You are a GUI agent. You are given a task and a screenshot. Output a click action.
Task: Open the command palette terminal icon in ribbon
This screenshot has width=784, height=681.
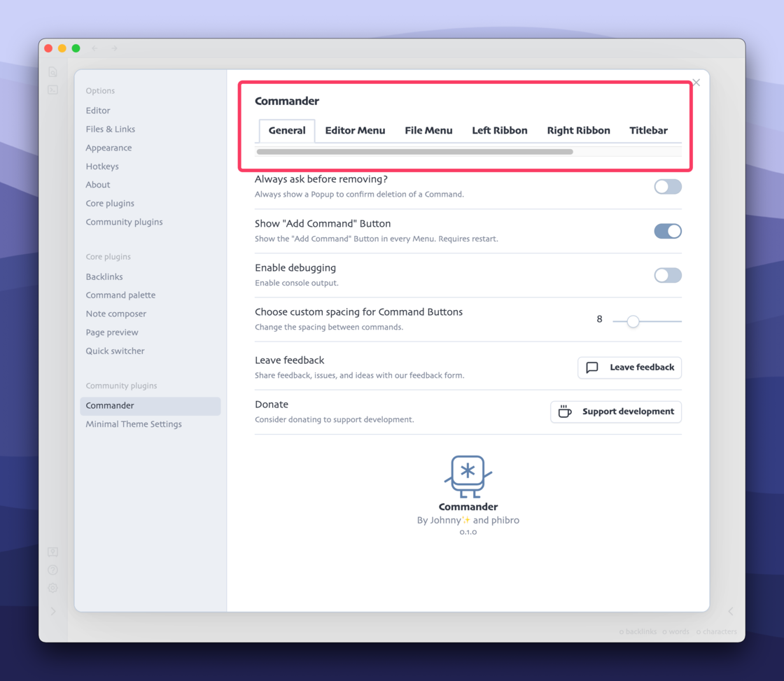(x=52, y=90)
